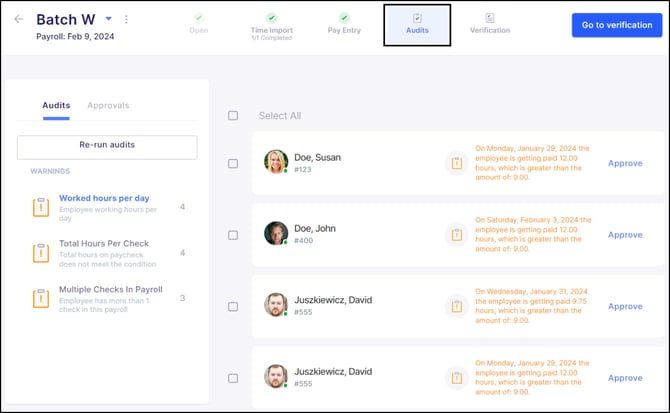
Task: Click the Open step green checkmark icon
Action: [199, 18]
